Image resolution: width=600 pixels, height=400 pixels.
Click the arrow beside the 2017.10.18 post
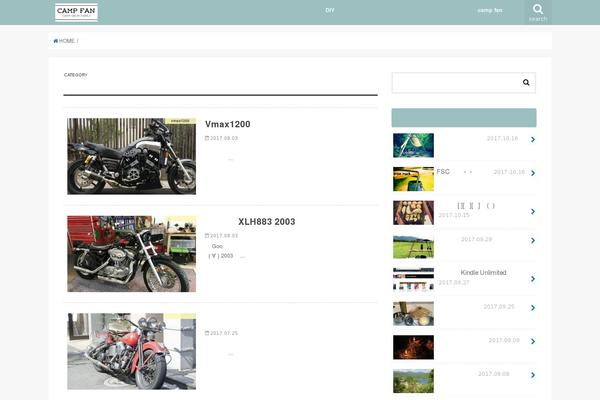[533, 140]
